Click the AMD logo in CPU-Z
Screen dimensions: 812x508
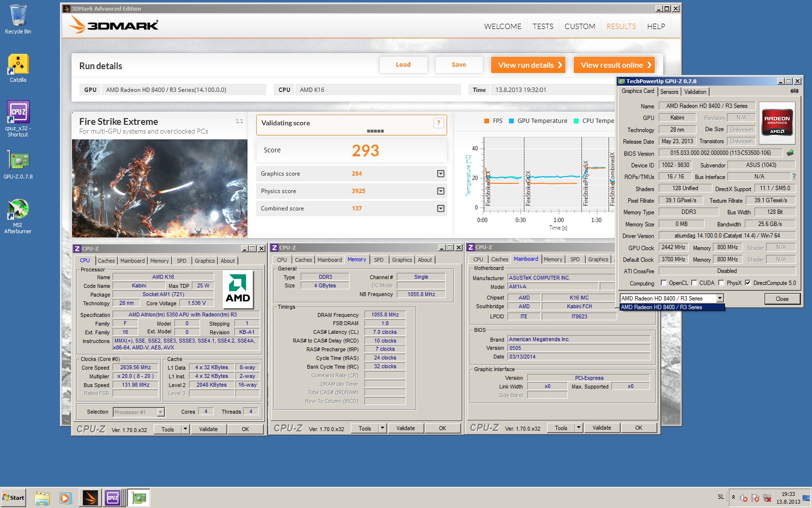pos(238,289)
